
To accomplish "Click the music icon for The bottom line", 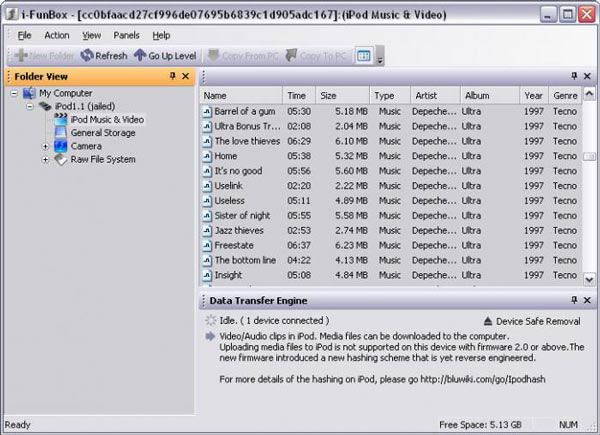I will [x=207, y=260].
